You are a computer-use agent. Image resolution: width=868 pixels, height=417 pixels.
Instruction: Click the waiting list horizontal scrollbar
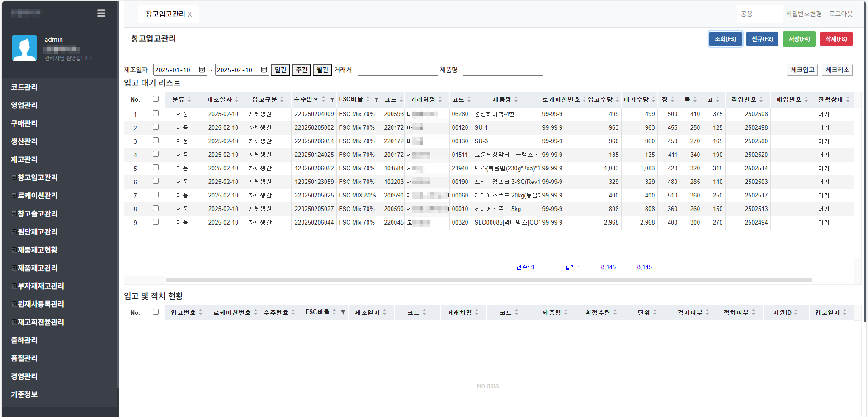(489, 280)
